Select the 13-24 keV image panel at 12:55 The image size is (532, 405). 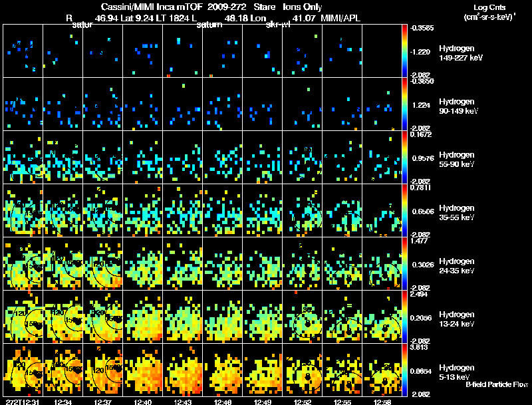click(x=342, y=317)
